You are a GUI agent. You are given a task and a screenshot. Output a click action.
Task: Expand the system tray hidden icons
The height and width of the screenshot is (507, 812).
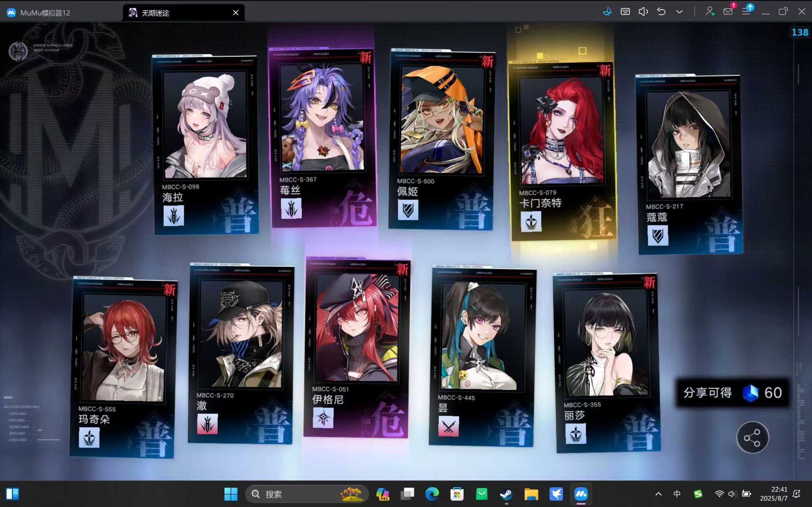[x=658, y=494]
